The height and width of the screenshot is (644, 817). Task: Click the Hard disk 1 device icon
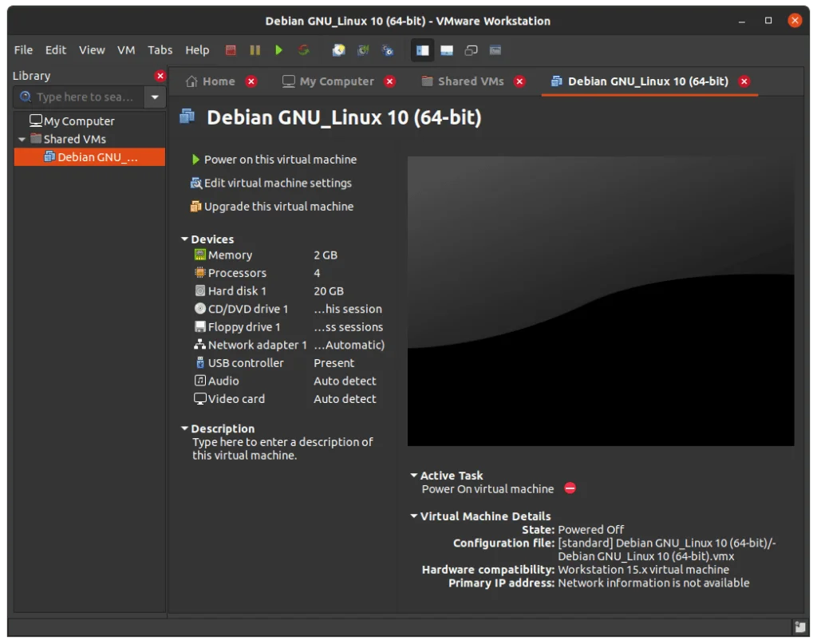200,290
